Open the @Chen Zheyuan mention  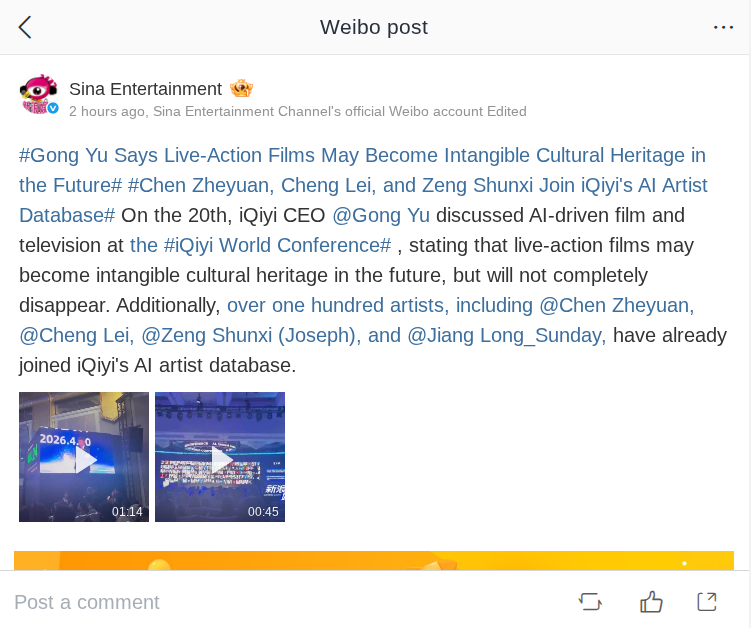[617, 305]
